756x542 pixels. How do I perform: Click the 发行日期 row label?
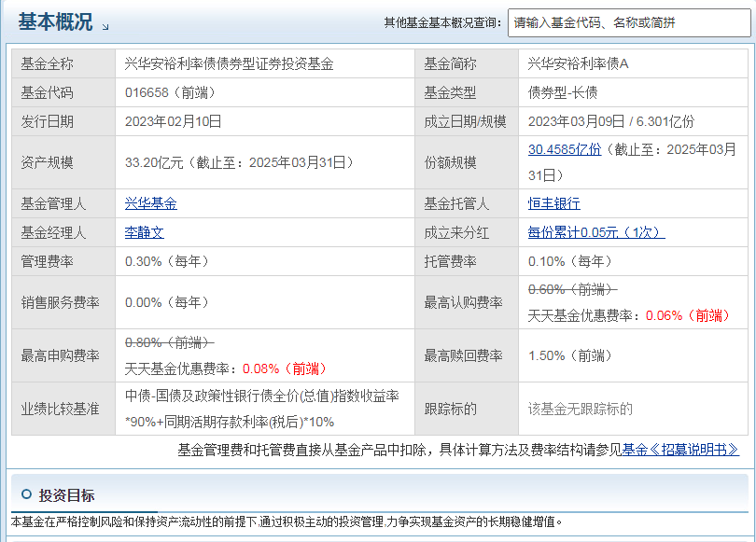pos(47,121)
